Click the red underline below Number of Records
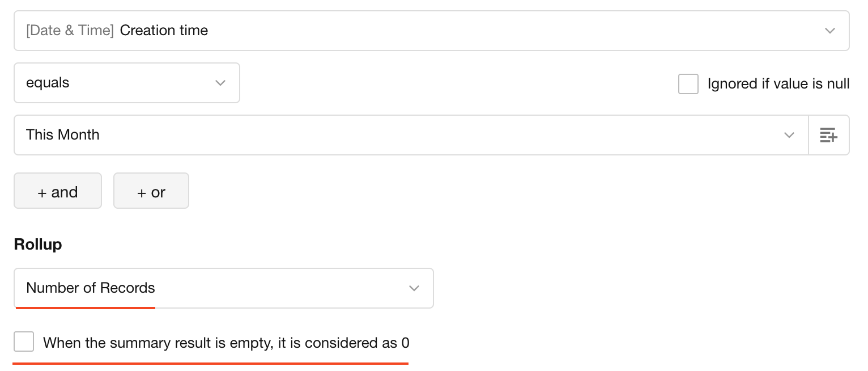 pos(85,308)
